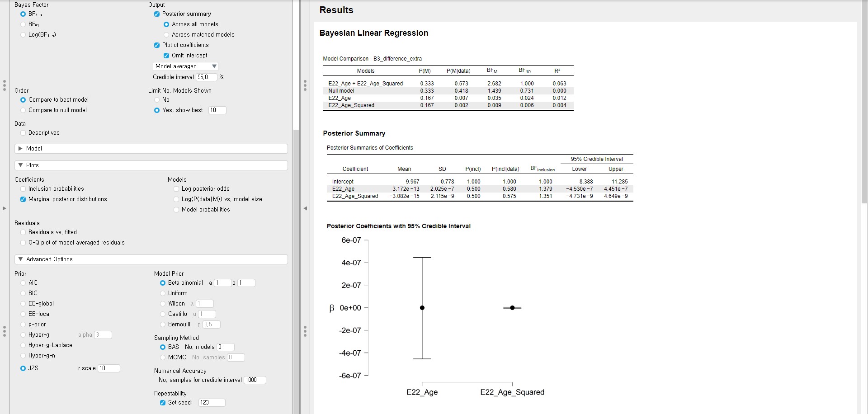Click the left-pointing arrow on the center divider
The width and height of the screenshot is (868, 414).
click(305, 208)
